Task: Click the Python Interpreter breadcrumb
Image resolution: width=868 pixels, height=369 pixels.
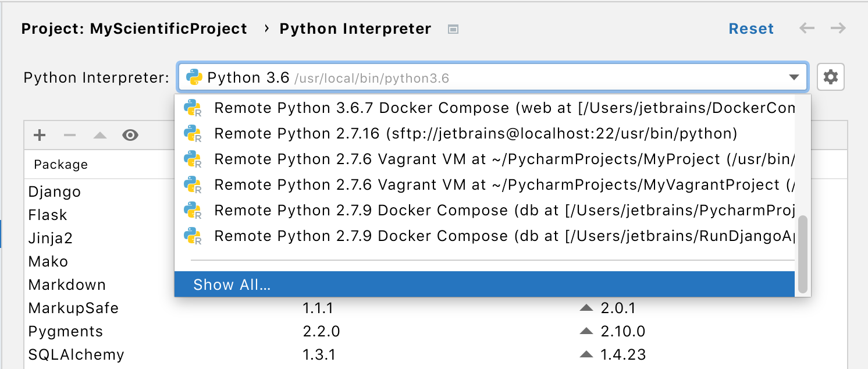Action: tap(355, 28)
